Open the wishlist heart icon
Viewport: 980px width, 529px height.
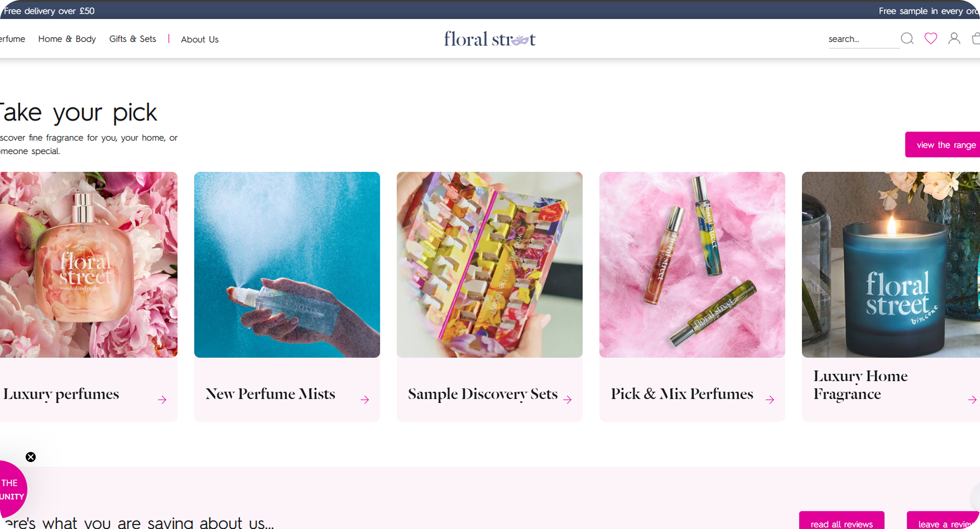click(931, 38)
